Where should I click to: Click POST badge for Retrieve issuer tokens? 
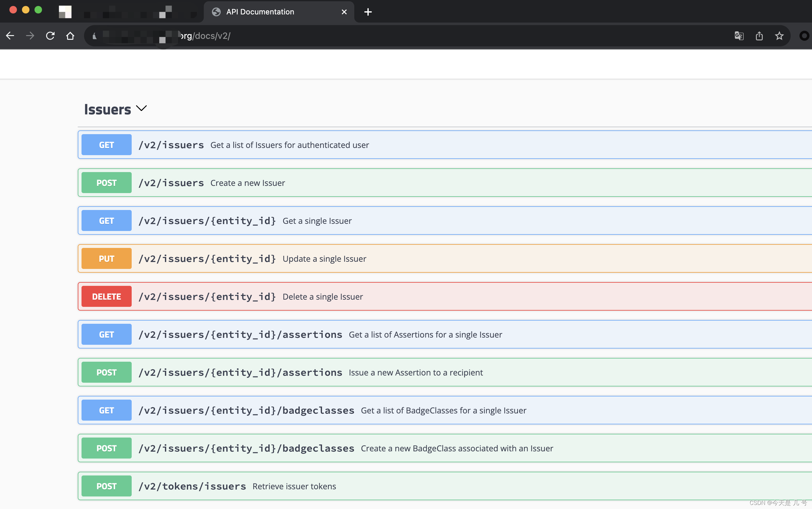[x=106, y=486]
